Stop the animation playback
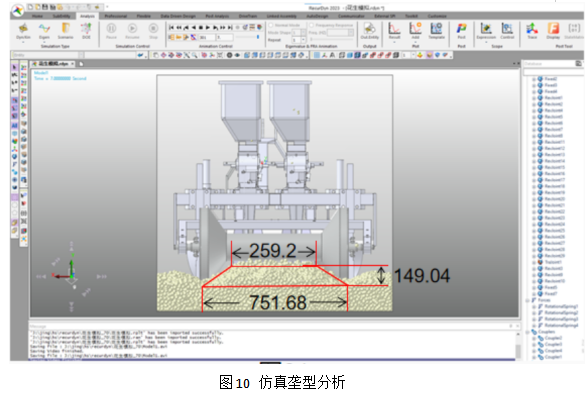Image resolution: width=587 pixels, height=396 pixels. (201, 27)
